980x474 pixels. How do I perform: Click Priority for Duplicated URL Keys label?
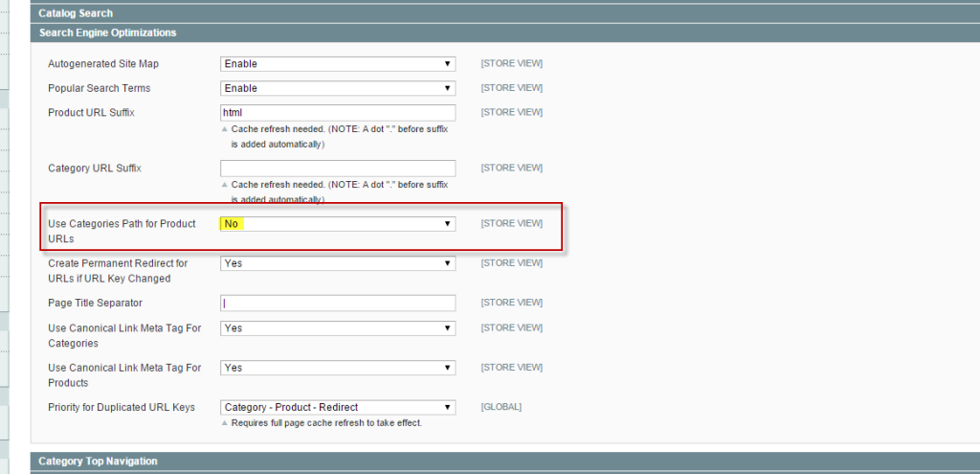pyautogui.click(x=122, y=407)
